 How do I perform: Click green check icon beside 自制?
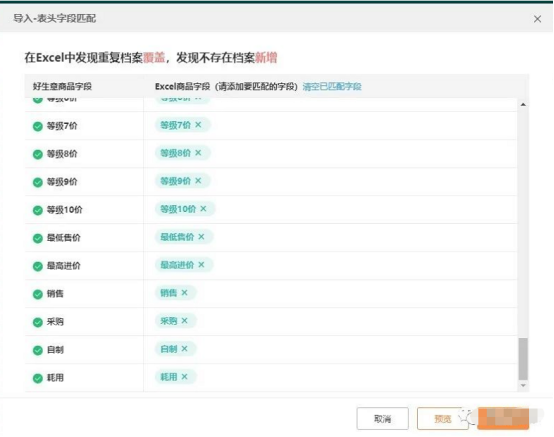pyautogui.click(x=38, y=350)
